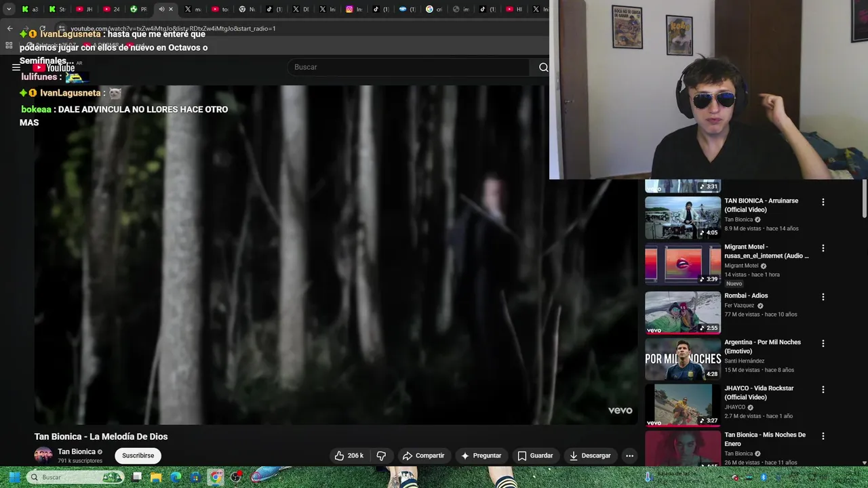Open more actions three-dot menu under video
This screenshot has width=868, height=488.
click(629, 455)
